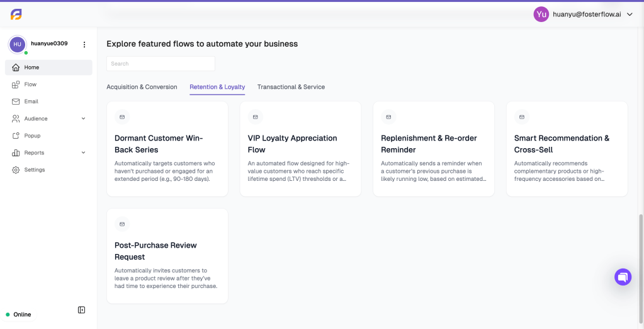Click the HU avatar circle
Image resolution: width=644 pixels, height=329 pixels.
[18, 44]
